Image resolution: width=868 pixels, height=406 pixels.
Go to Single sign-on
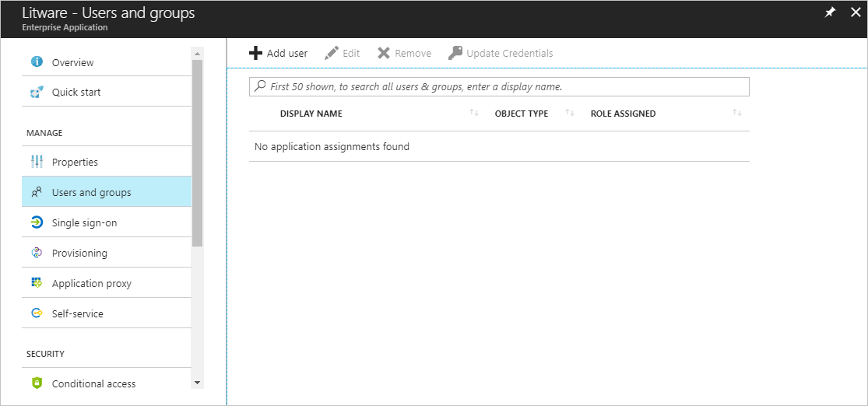[x=107, y=223]
